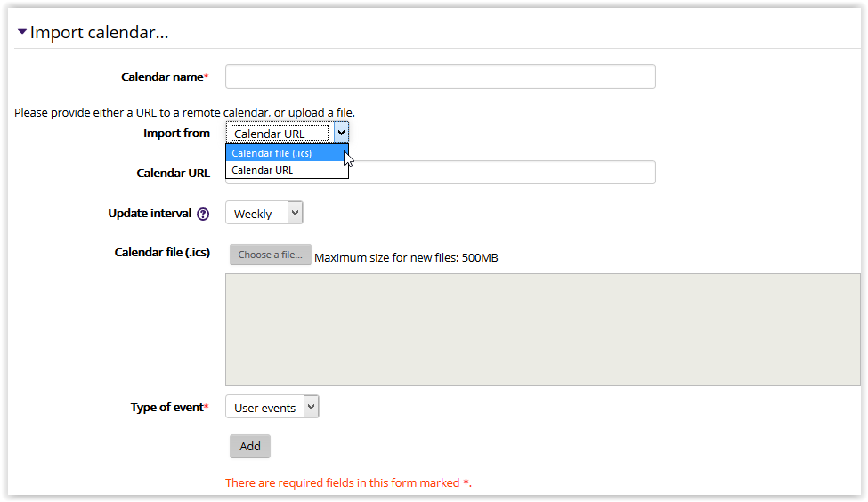Click the grey file drop area

(545, 329)
